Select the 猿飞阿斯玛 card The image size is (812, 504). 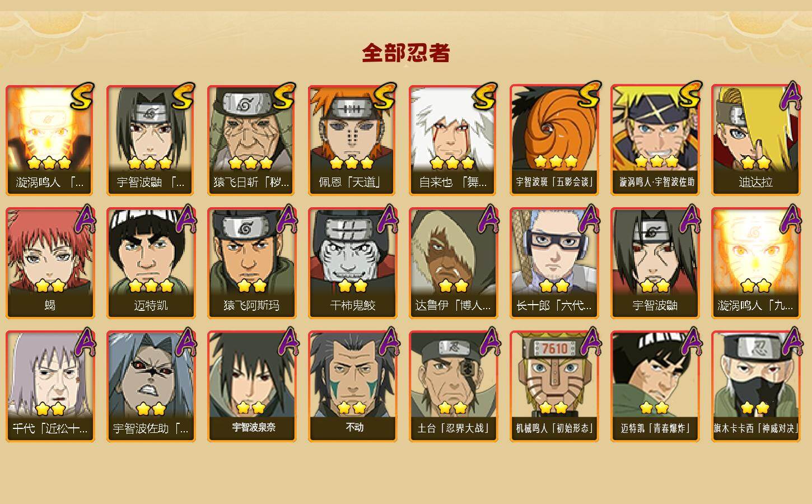(251, 263)
